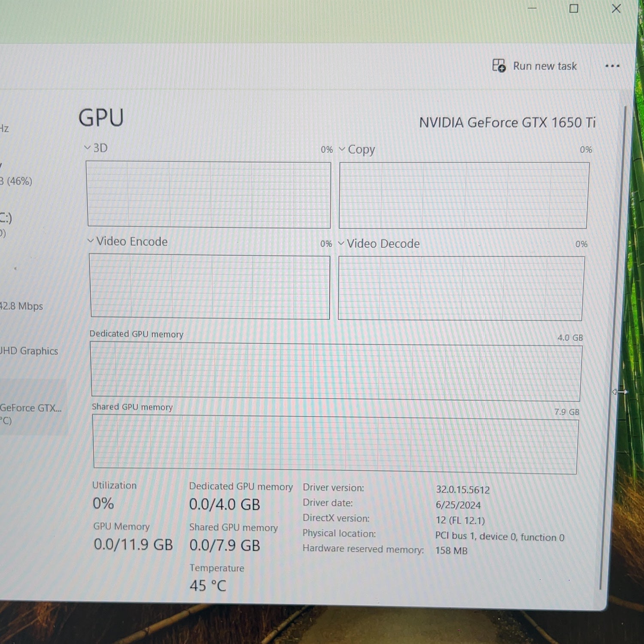Click the 0% label beside Video Encode
Screen dimensions: 644x644
point(326,244)
